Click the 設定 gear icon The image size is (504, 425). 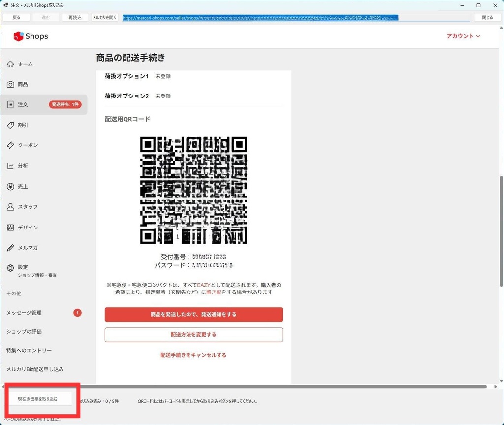[11, 268]
